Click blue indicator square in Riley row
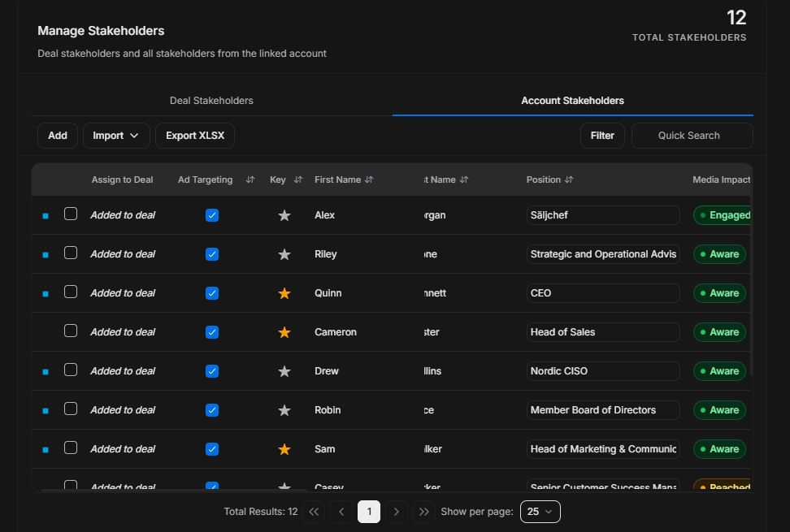This screenshot has height=532, width=790. [x=46, y=255]
